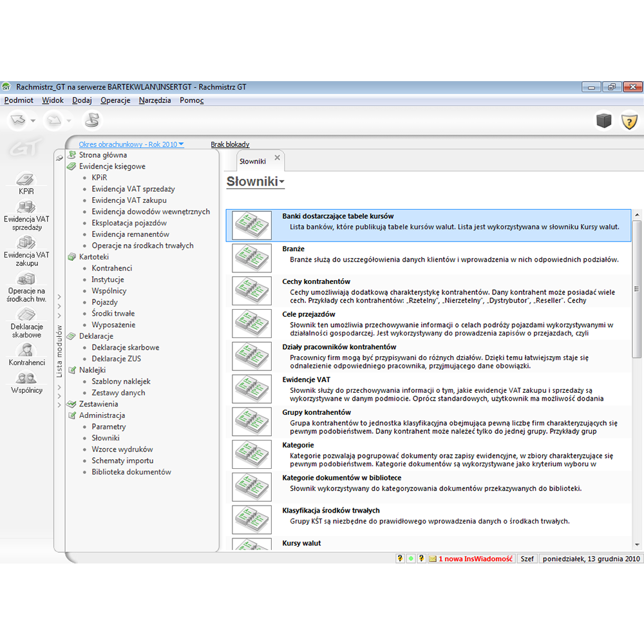
Task: Click the Brak blokady link
Action: (230, 145)
